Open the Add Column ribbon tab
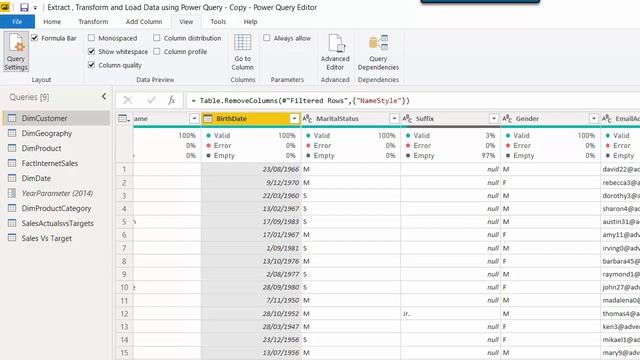Viewport: 640px width, 360px height. pos(144,22)
